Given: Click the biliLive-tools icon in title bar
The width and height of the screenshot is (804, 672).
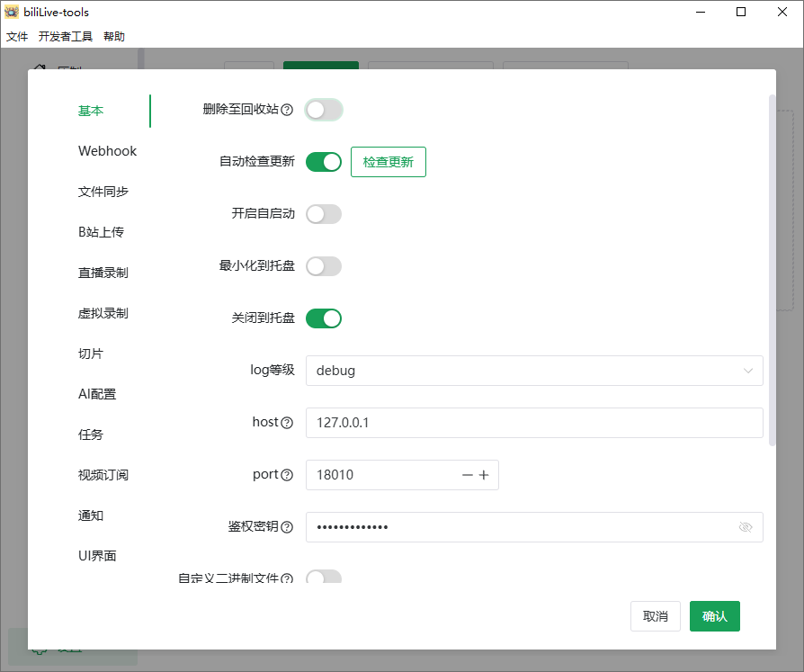Looking at the screenshot, I should 13,12.
